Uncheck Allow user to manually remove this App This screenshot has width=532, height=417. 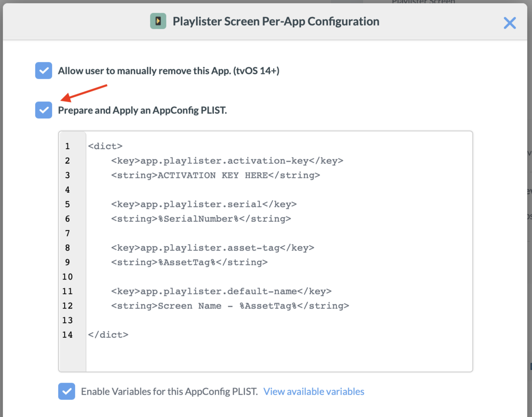click(x=43, y=71)
